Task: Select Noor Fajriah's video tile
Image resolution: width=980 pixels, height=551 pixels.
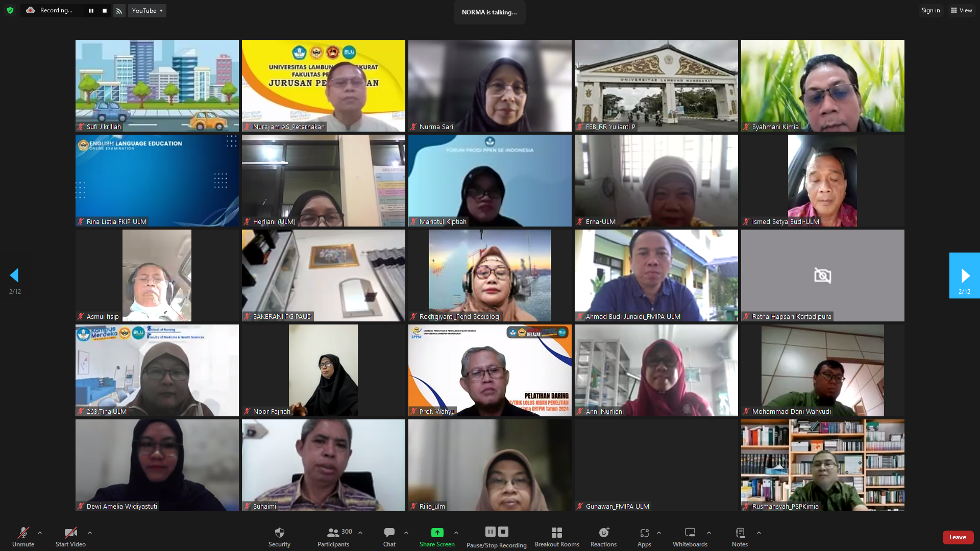Action: tap(324, 370)
